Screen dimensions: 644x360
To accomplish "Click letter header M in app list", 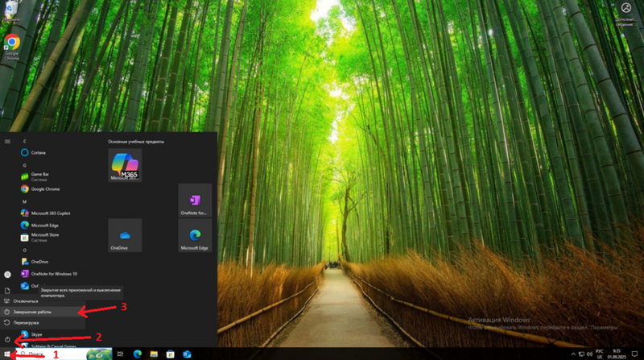I will pyautogui.click(x=25, y=201).
